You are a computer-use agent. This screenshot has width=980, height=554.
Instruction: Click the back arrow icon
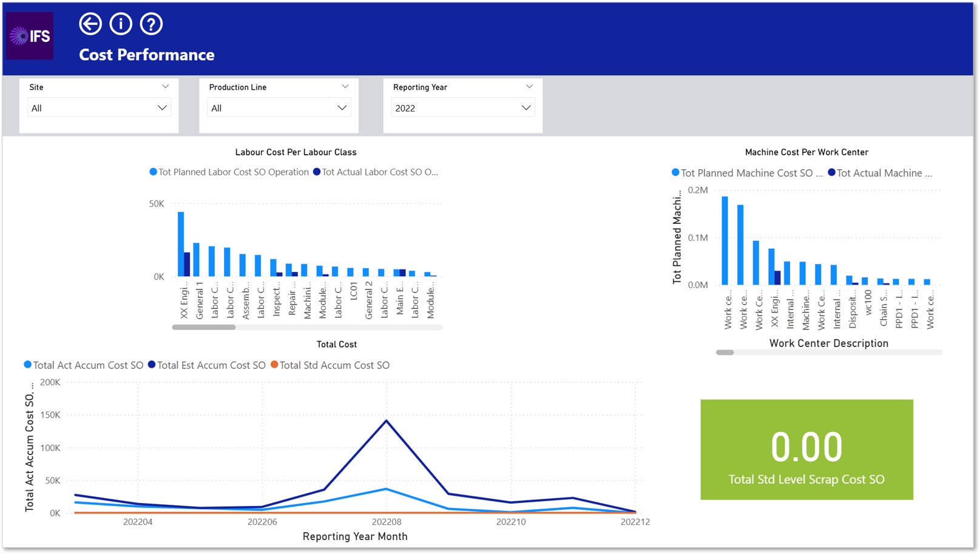pos(90,24)
